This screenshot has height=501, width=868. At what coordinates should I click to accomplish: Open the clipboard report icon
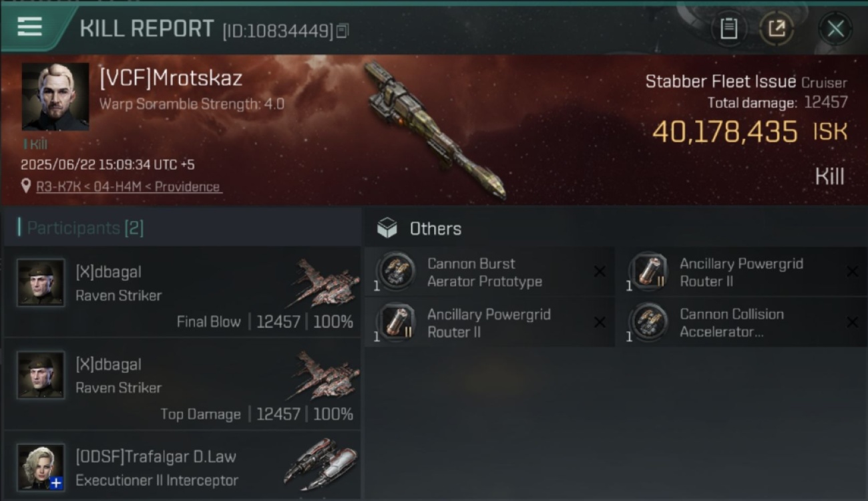(x=728, y=29)
